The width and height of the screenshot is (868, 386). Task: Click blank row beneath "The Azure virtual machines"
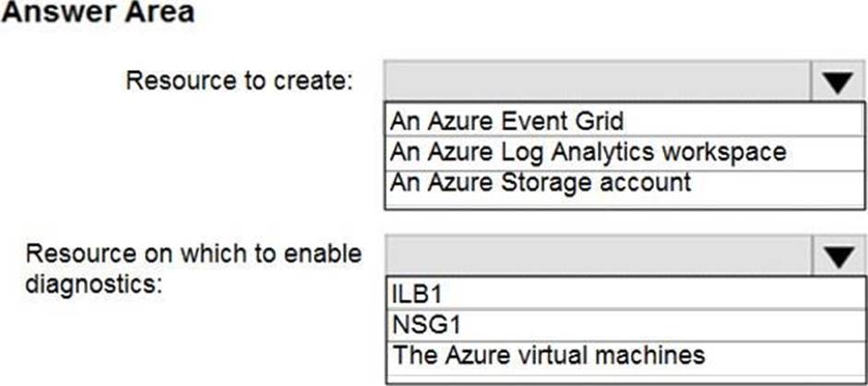point(624,376)
